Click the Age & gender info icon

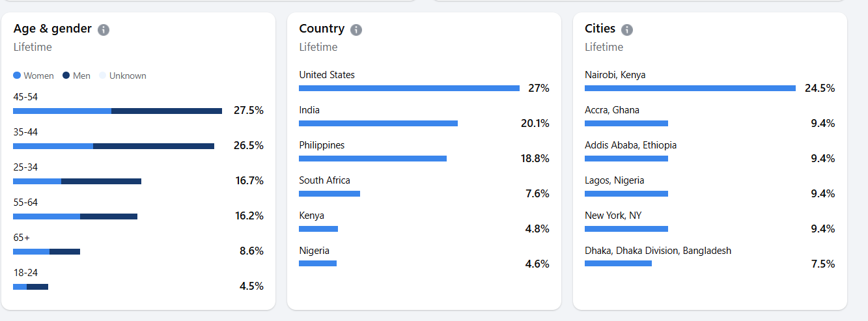pos(104,29)
